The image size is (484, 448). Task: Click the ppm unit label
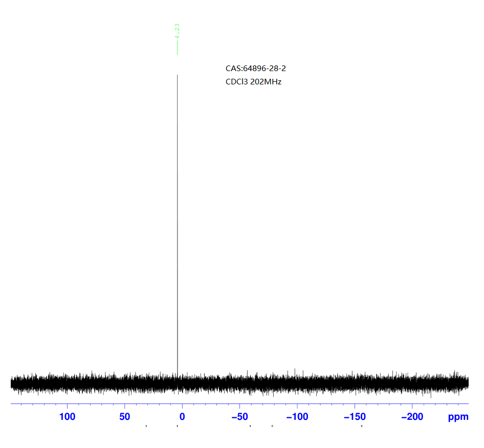pos(458,417)
